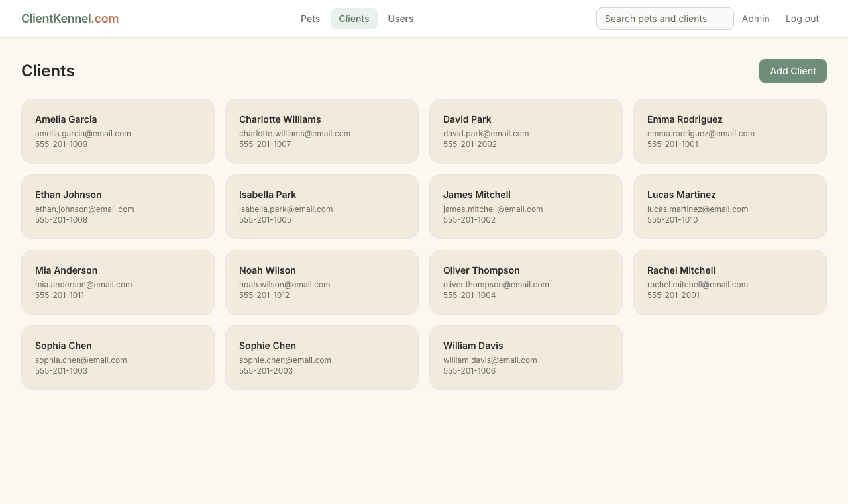This screenshot has width=848, height=504.
Task: Click phone number 555-201-2001
Action: 673,295
